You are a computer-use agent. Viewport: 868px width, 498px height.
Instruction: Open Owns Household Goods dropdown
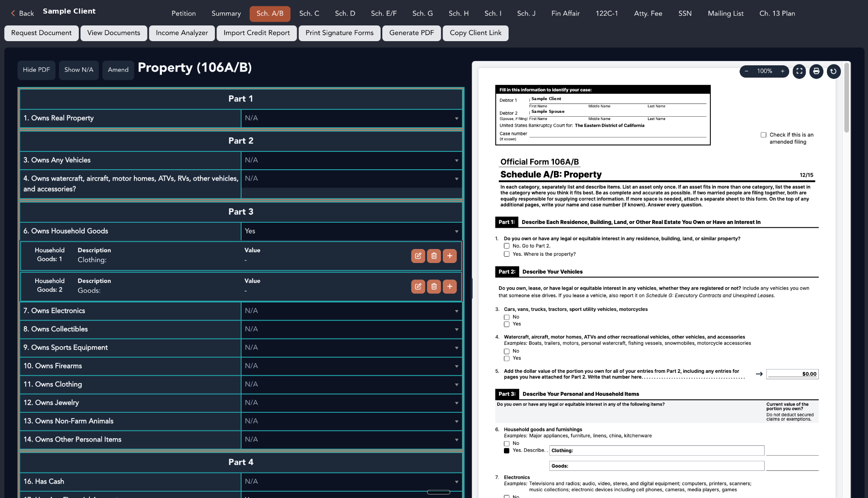351,231
